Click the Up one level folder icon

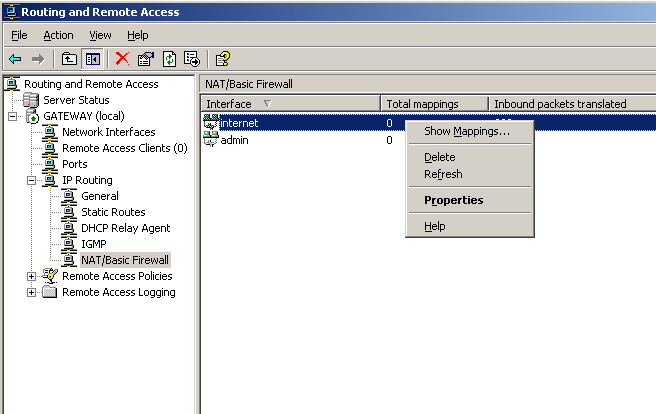coord(69,59)
